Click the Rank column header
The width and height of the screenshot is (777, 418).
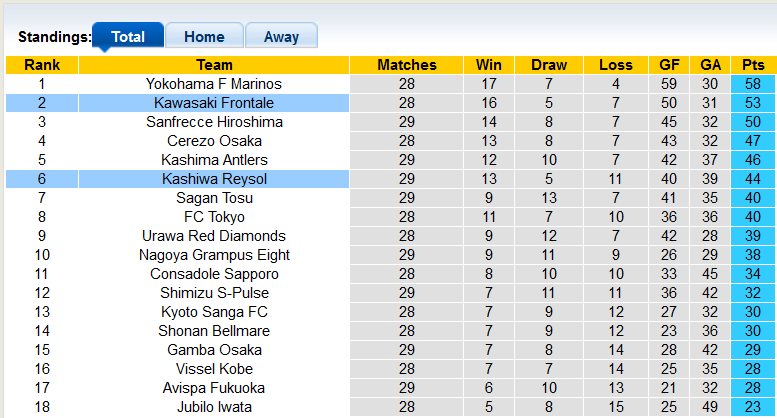[x=42, y=65]
